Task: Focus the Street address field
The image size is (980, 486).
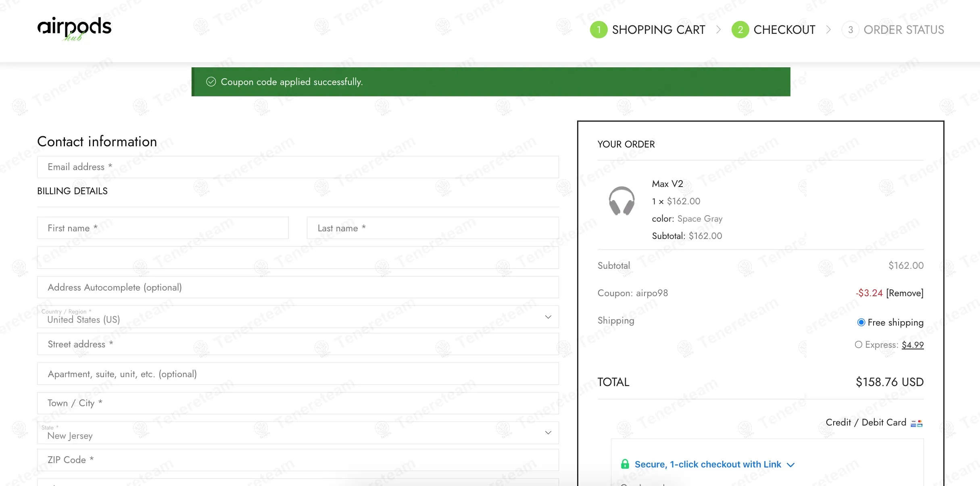Action: [298, 344]
